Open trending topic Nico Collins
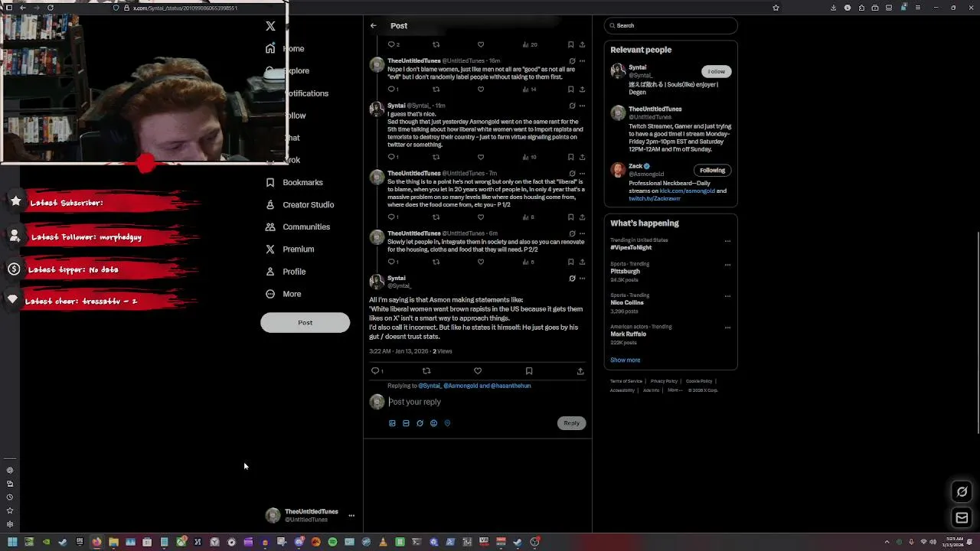Viewport: 980px width, 551px height. (x=627, y=303)
